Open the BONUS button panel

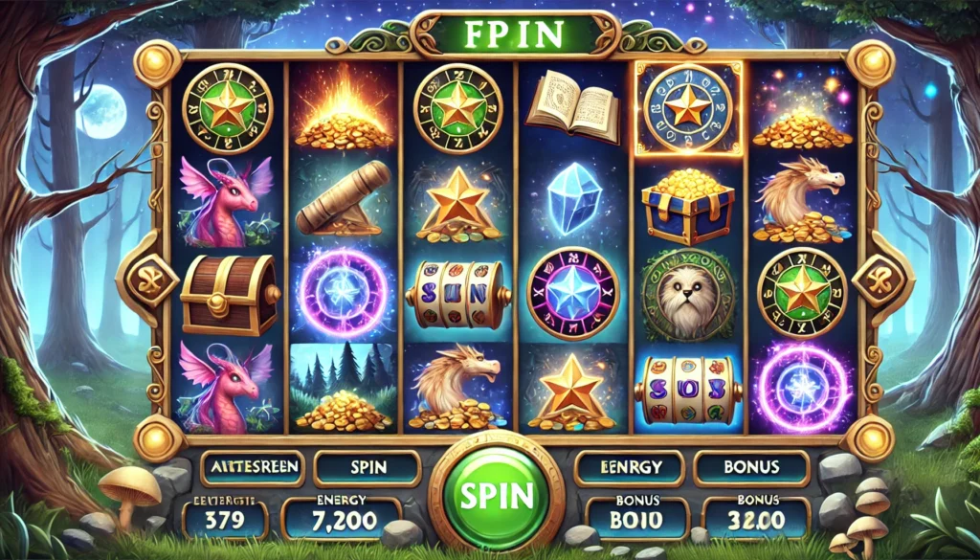(751, 468)
